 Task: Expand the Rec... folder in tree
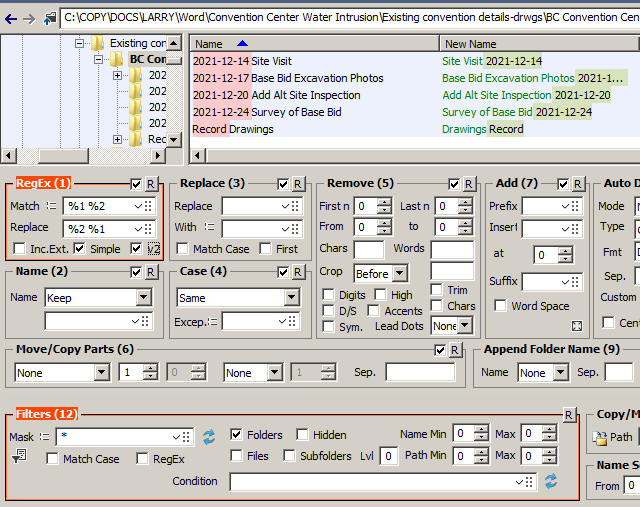tap(117, 140)
